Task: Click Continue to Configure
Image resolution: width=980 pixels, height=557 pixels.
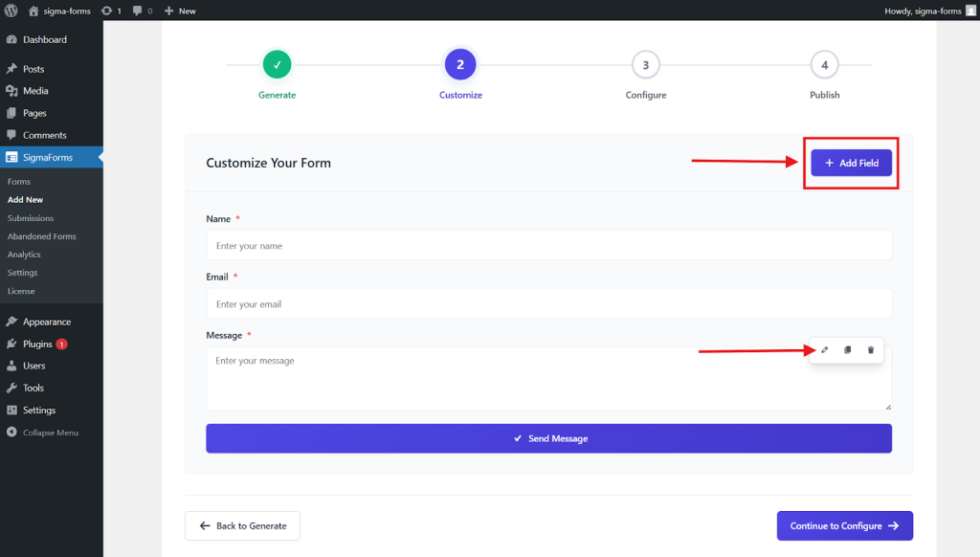Action: [844, 525]
